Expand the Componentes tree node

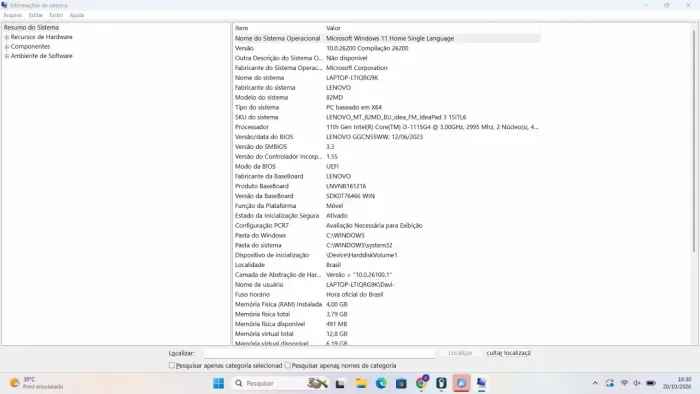(x=7, y=46)
